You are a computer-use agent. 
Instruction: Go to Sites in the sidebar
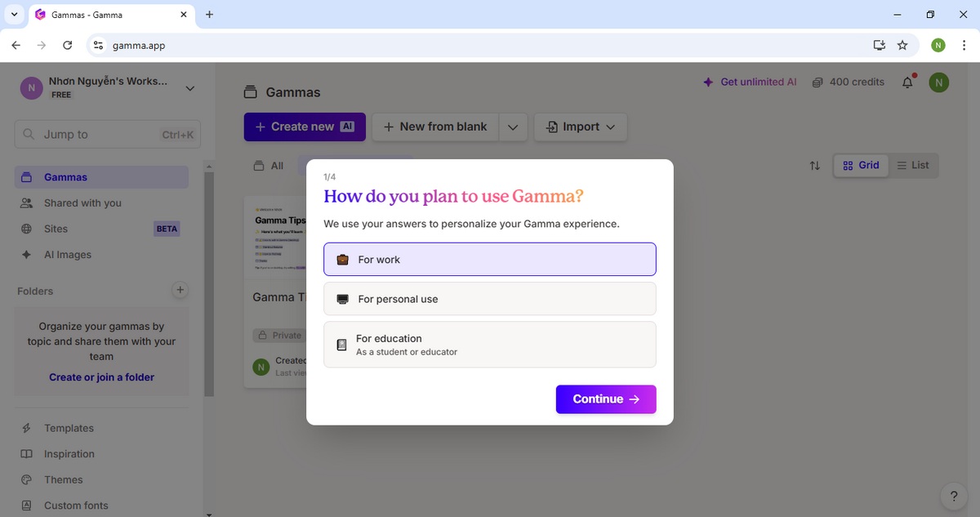[101, 229]
